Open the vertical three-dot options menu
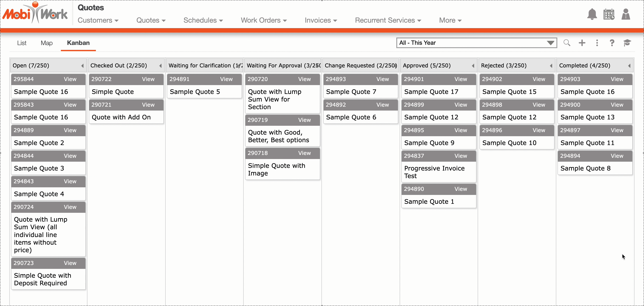The width and height of the screenshot is (644, 306). pyautogui.click(x=597, y=43)
